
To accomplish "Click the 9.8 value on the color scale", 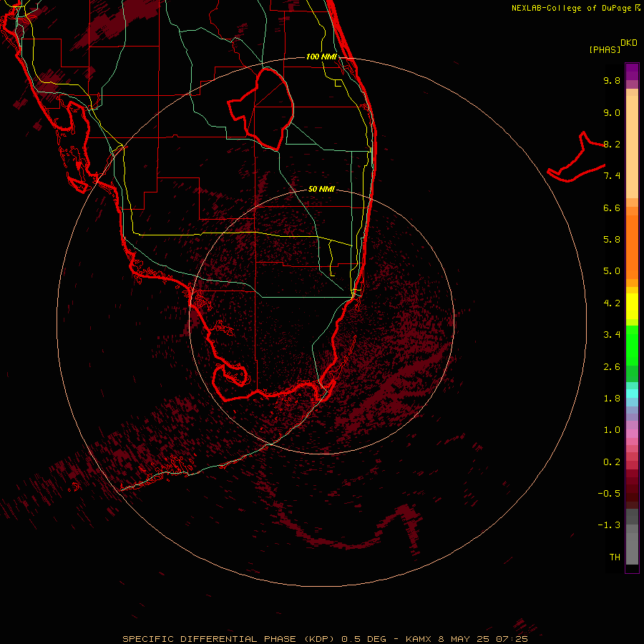I will pyautogui.click(x=612, y=80).
